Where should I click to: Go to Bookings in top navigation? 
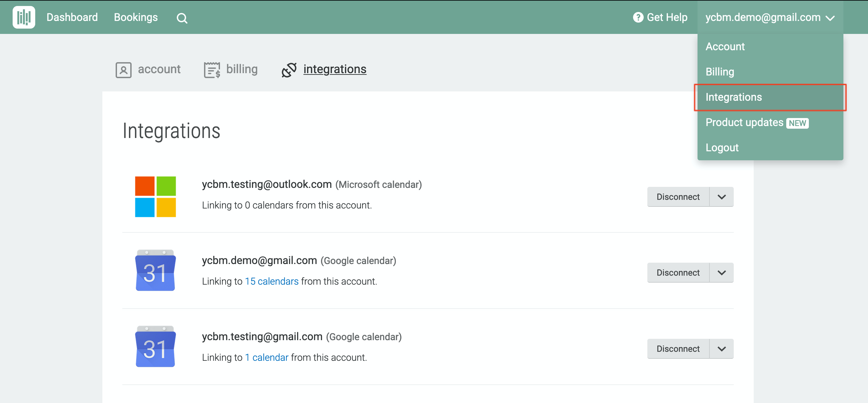[136, 17]
